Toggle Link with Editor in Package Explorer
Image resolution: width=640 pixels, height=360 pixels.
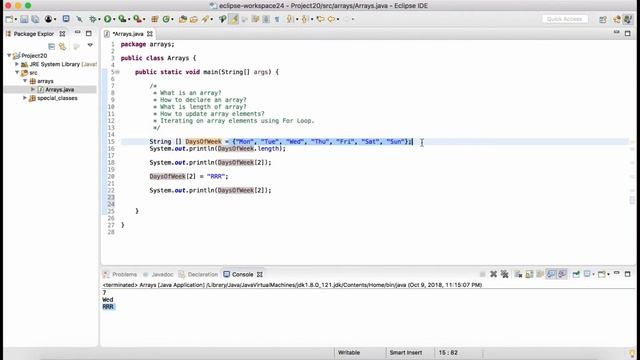(x=62, y=46)
